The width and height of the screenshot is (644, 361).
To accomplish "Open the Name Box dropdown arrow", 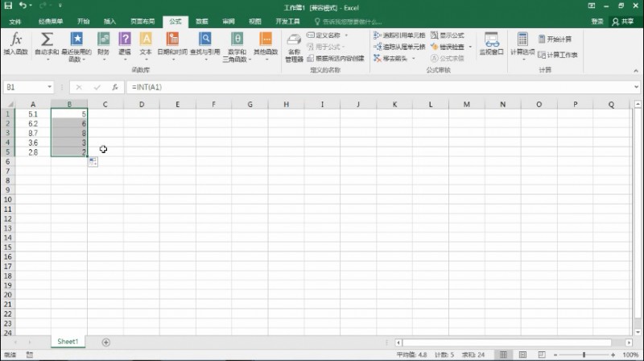I will coord(49,87).
